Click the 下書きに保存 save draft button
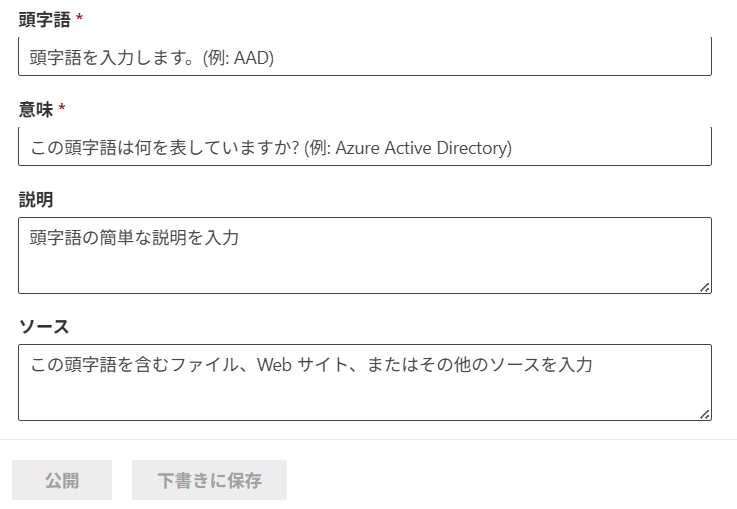Viewport: 737px width, 509px height. point(209,480)
